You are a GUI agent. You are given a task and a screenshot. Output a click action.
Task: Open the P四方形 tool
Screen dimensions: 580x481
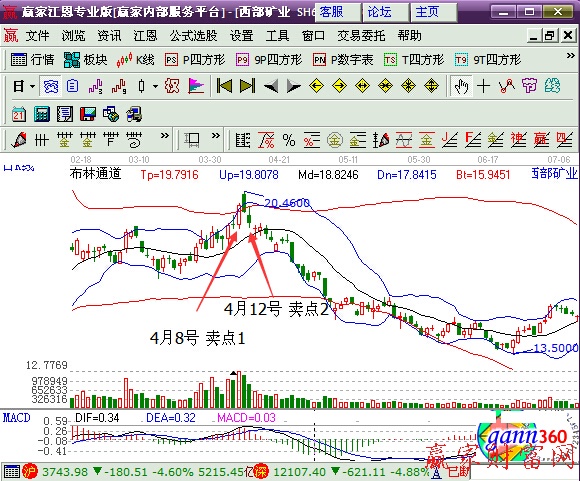click(195, 60)
